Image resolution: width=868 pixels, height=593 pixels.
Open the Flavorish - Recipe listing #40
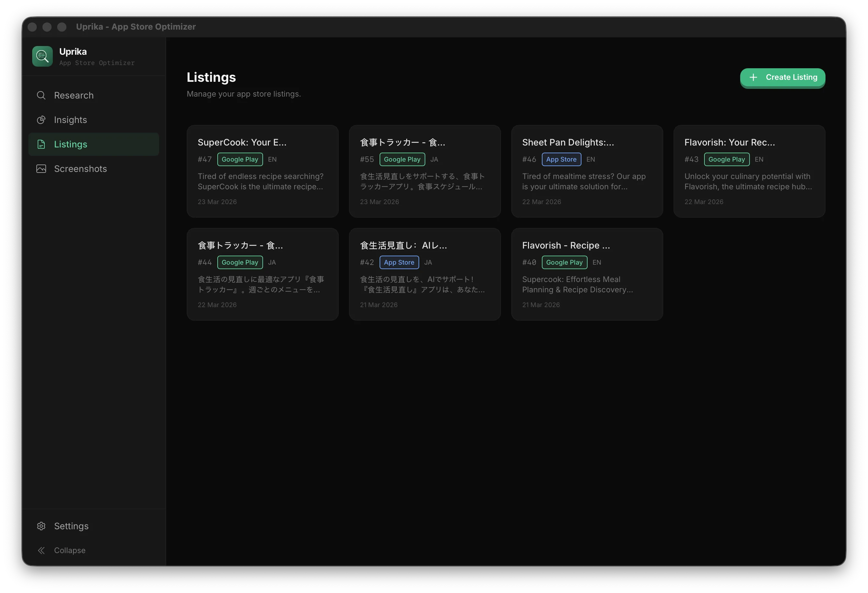point(587,275)
